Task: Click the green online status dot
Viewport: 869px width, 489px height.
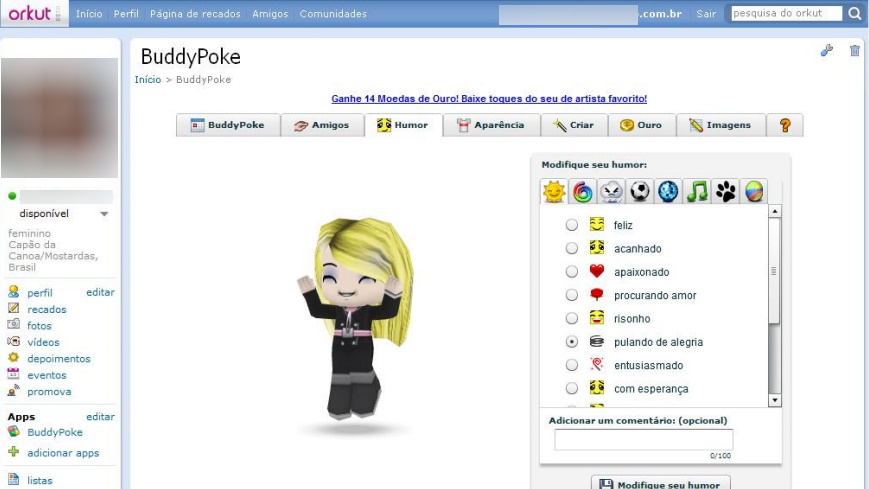Action: [12, 196]
